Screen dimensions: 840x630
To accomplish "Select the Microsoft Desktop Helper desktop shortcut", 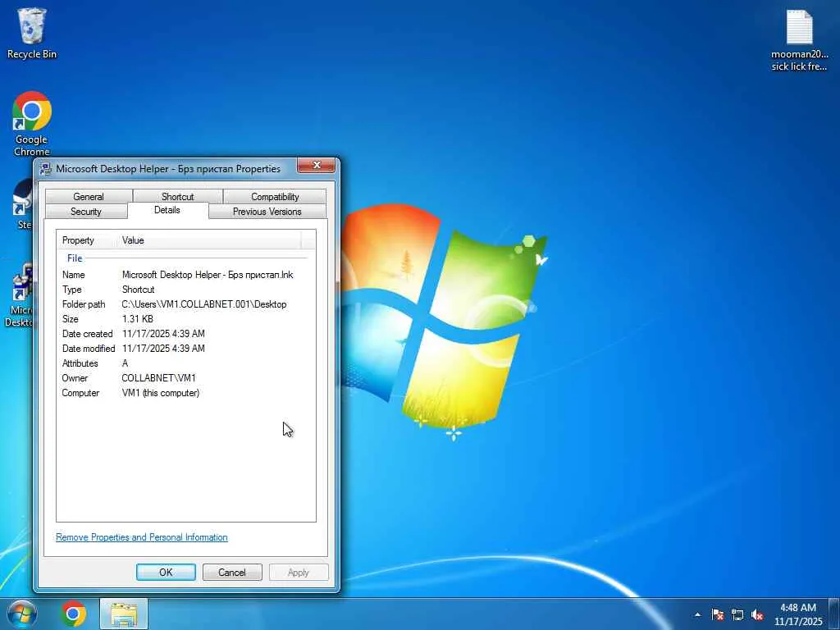I will click(20, 294).
